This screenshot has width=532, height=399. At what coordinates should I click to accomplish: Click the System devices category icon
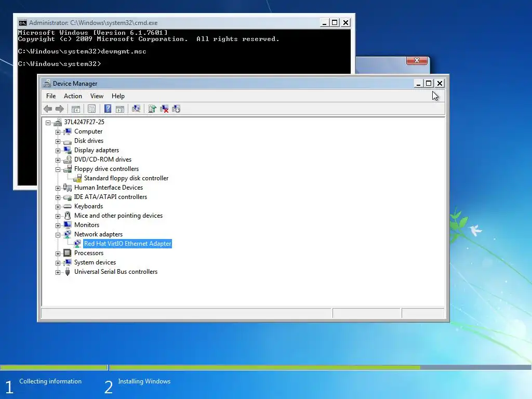coord(68,262)
